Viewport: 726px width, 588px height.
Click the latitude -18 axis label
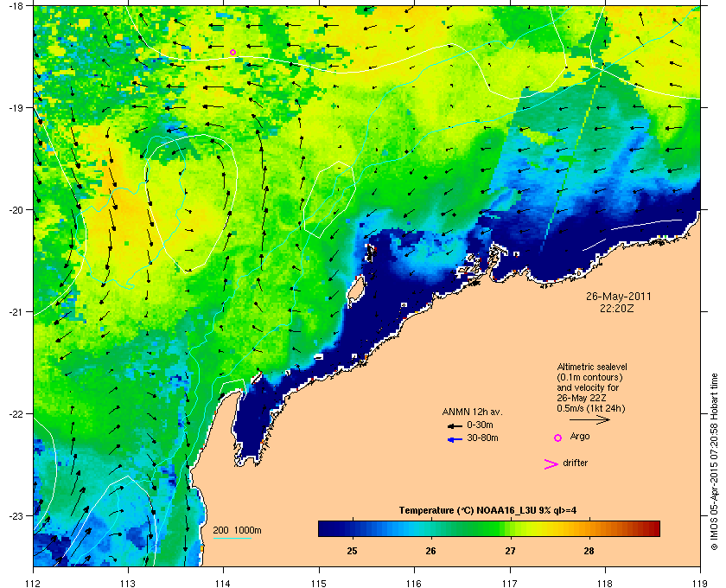(16, 5)
